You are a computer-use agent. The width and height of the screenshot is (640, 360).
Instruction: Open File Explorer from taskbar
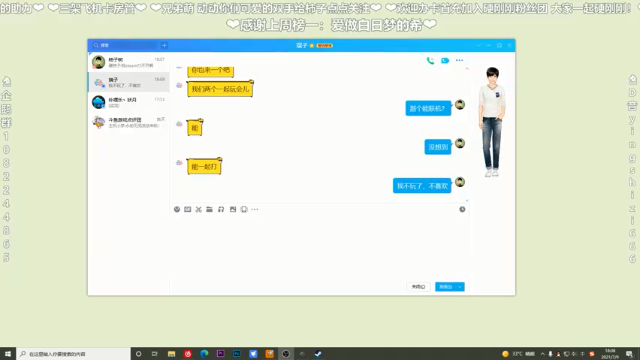tap(171, 354)
